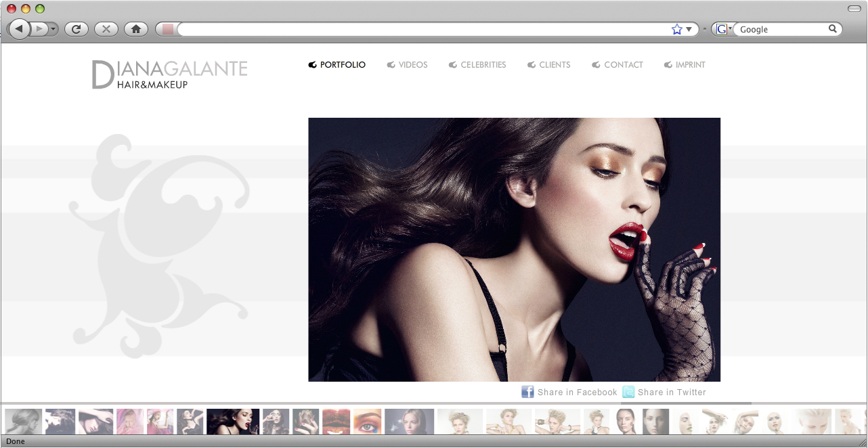
Task: Stop loading using the X toolbar button
Action: pyautogui.click(x=106, y=29)
